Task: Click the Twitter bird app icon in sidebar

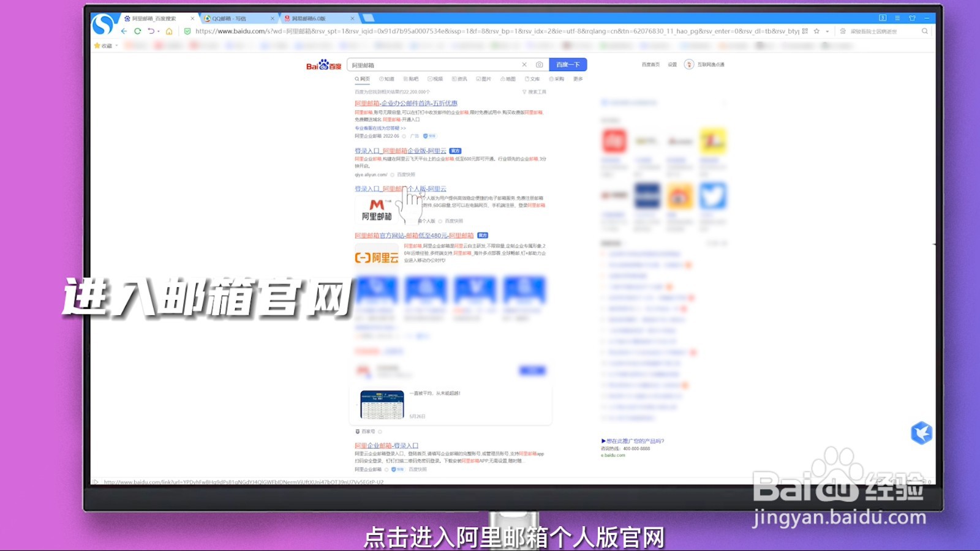Action: coord(712,196)
